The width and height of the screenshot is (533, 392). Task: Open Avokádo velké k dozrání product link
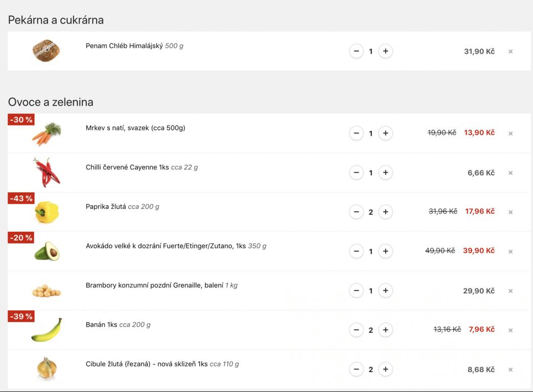(167, 246)
